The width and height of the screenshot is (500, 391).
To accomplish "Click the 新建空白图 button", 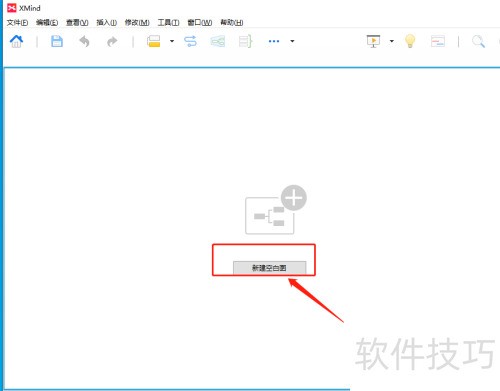I will coord(269,268).
